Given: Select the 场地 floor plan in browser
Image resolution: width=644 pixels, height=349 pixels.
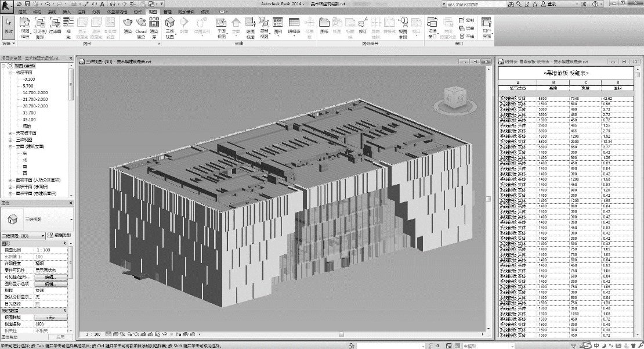Looking at the screenshot, I should click(27, 126).
